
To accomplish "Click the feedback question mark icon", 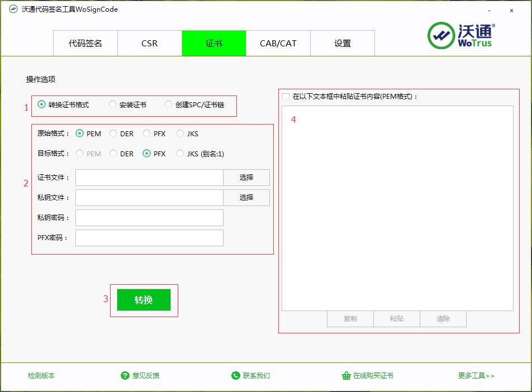I will tap(125, 376).
